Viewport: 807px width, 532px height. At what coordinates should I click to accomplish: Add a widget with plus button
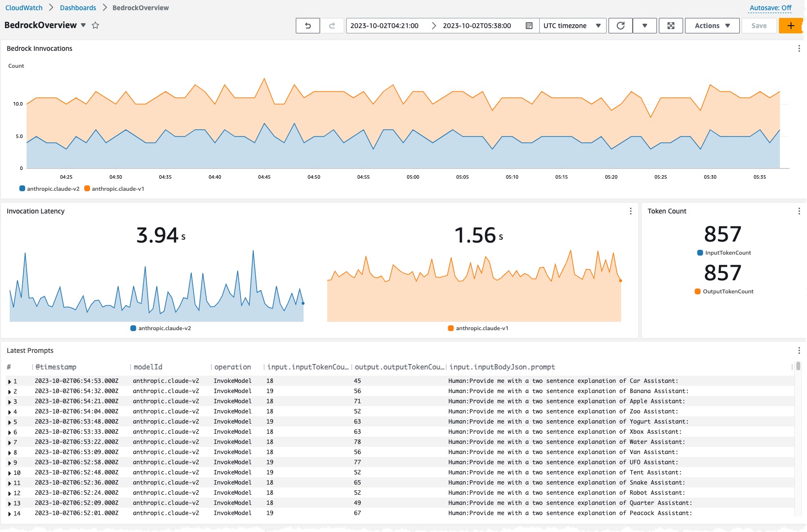click(791, 26)
